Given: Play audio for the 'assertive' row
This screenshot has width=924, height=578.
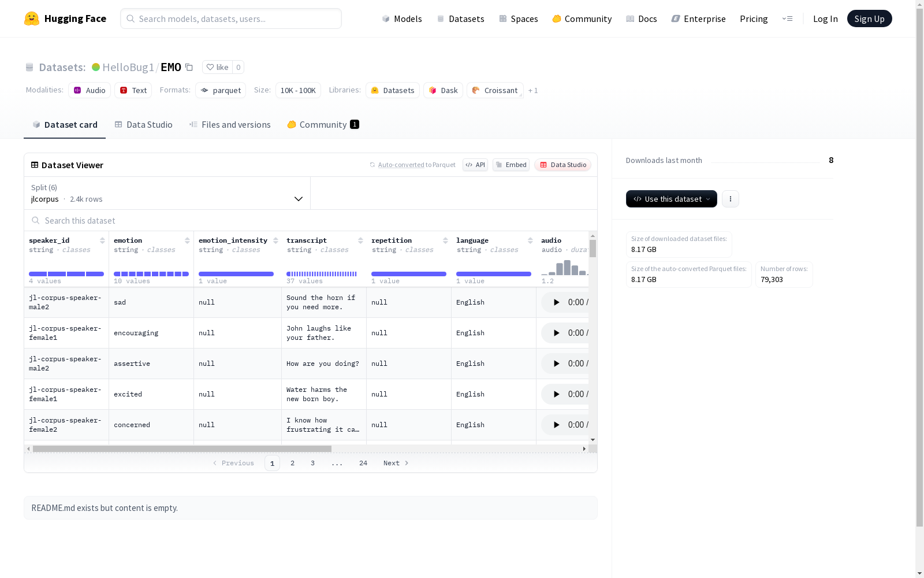Looking at the screenshot, I should coord(556,364).
